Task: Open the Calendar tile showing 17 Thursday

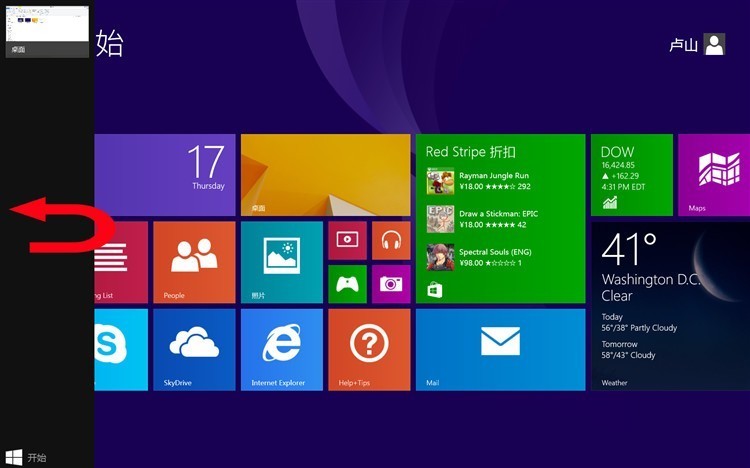Action: tap(165, 175)
